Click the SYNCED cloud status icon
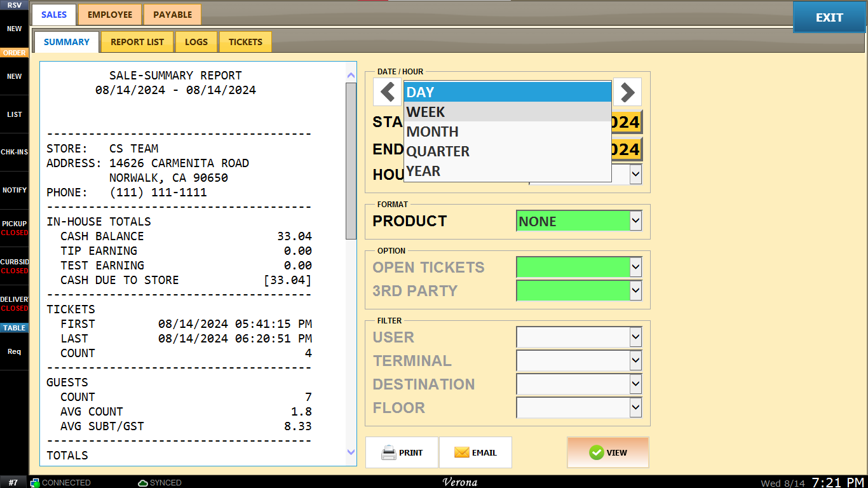This screenshot has width=868, height=488. click(143, 483)
